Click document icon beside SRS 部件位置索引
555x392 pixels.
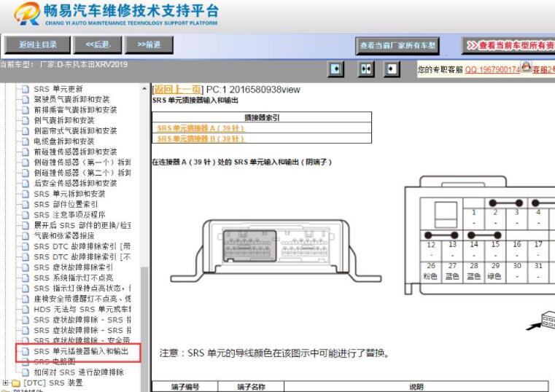coord(26,204)
